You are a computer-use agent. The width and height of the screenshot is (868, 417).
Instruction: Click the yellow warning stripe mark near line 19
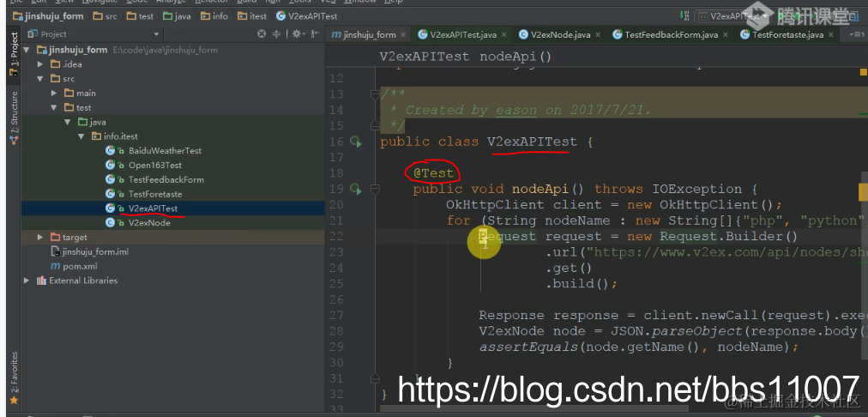(863, 193)
